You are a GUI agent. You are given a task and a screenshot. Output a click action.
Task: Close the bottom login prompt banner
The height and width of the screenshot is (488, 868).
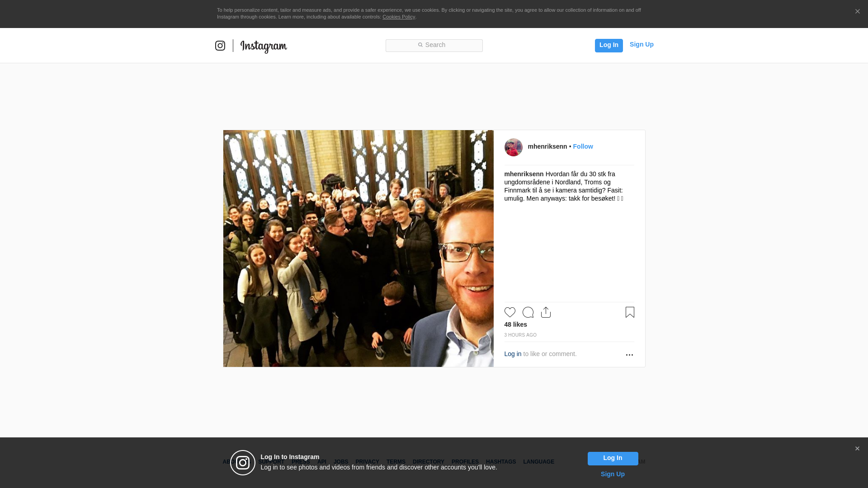pyautogui.click(x=857, y=449)
